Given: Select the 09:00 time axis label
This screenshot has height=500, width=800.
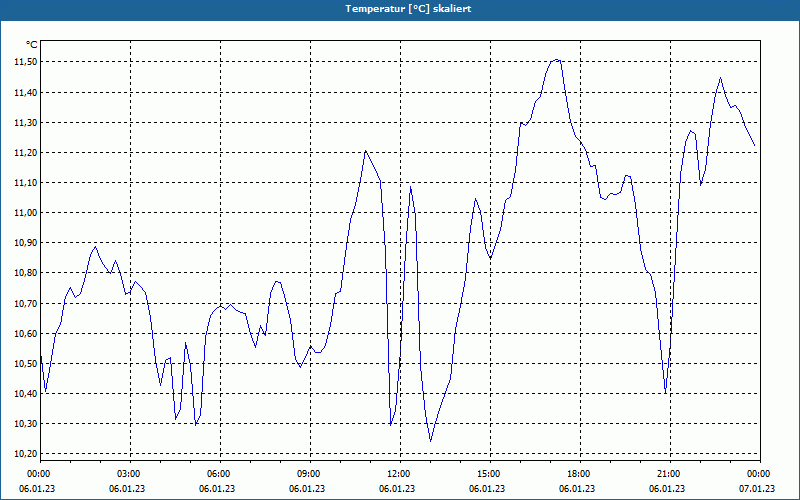Looking at the screenshot, I should click(310, 474).
